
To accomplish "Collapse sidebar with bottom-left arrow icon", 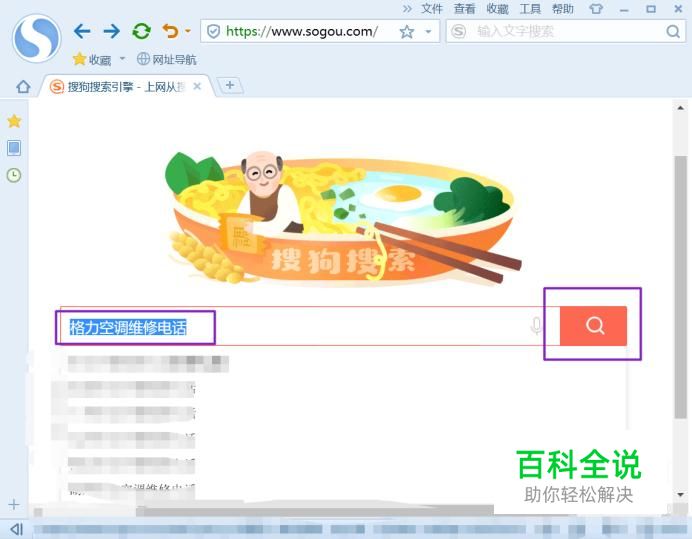I will coord(16,529).
